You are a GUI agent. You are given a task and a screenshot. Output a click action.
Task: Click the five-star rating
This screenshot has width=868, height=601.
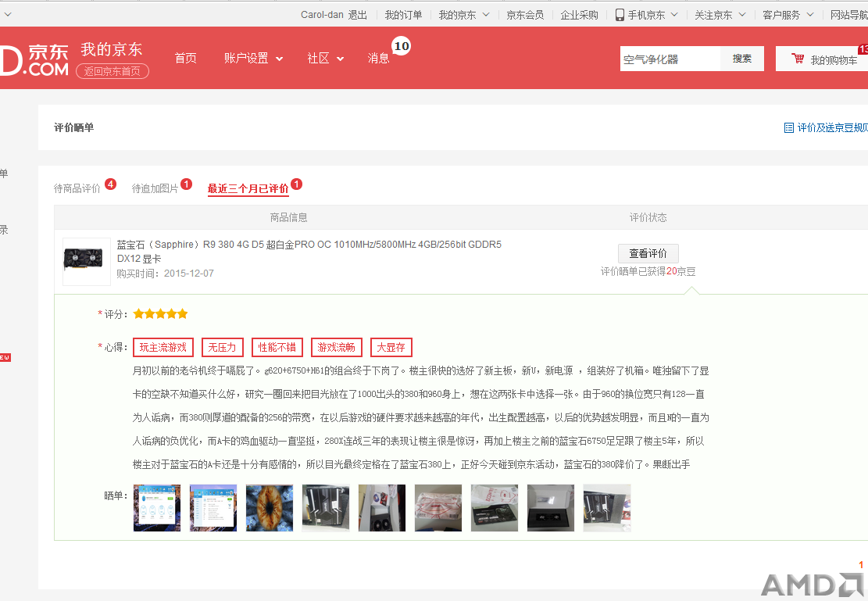click(x=160, y=314)
